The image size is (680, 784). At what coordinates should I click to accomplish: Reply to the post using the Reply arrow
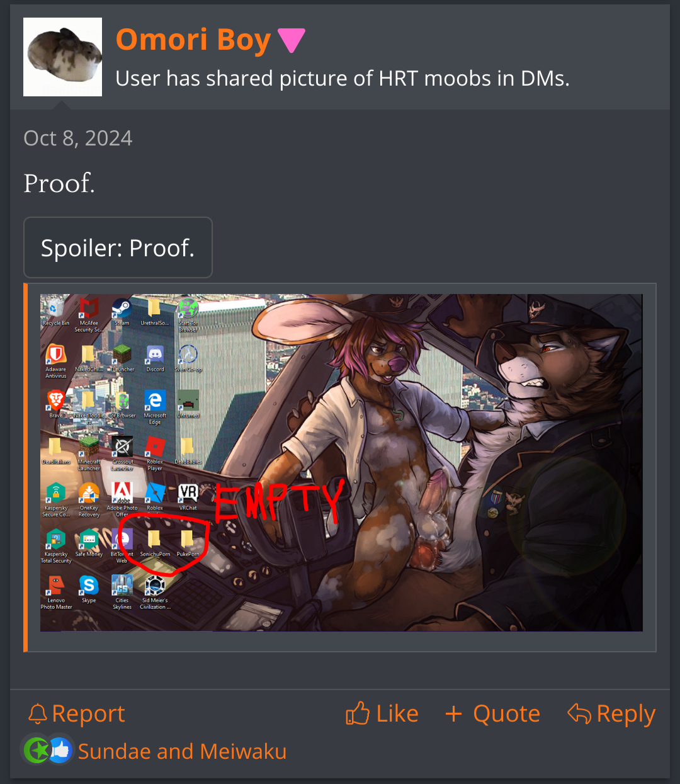tap(611, 713)
